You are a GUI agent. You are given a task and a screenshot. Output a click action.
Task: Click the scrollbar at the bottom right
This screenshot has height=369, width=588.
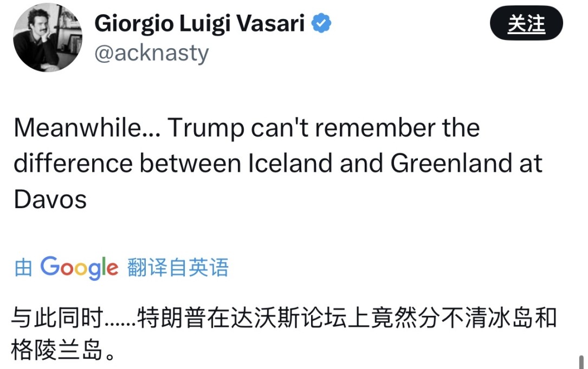coord(581,361)
